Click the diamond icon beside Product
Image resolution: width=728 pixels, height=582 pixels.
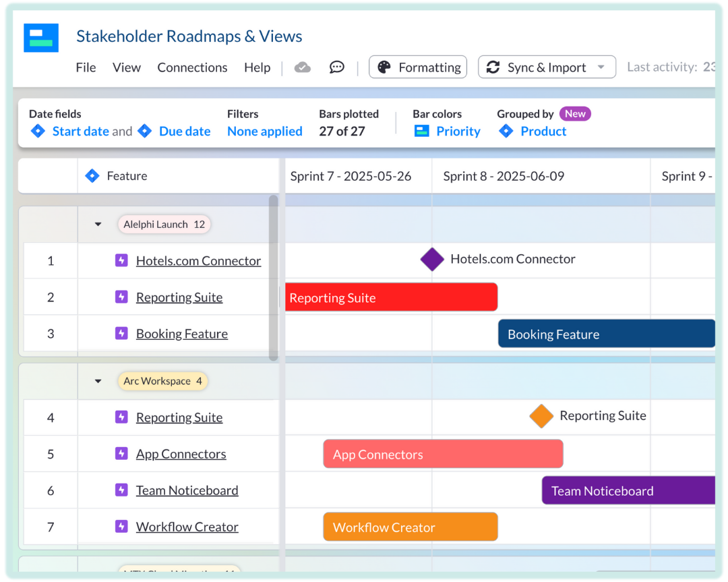(506, 131)
